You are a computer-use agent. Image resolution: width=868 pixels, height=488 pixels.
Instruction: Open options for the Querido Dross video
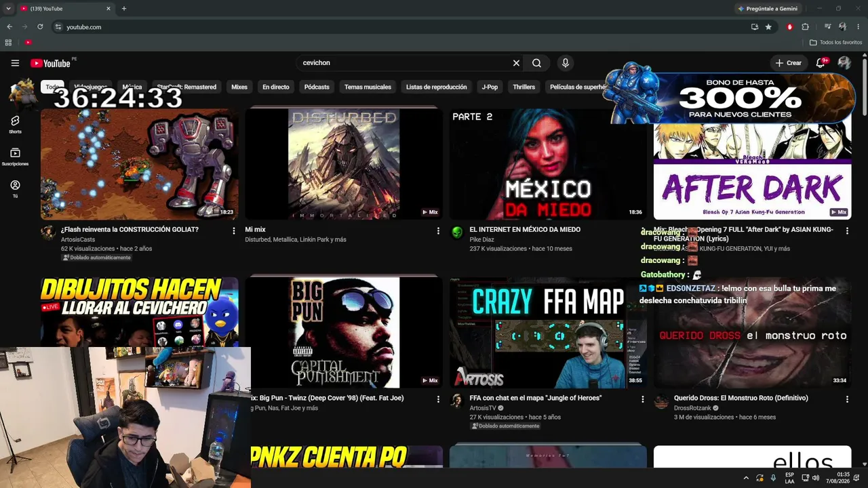click(x=847, y=399)
